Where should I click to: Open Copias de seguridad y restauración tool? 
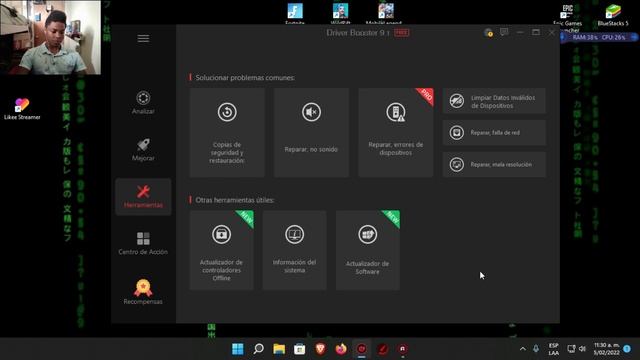point(227,133)
